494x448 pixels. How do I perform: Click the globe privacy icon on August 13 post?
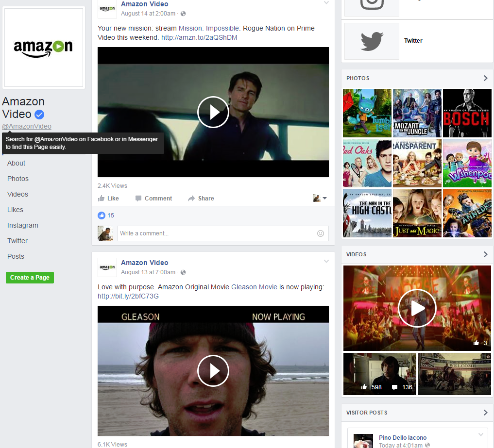coord(183,272)
